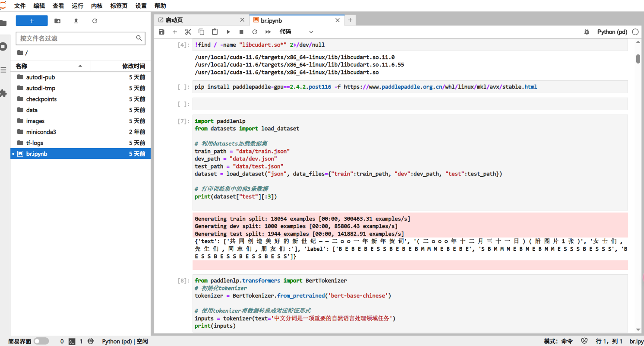Open the 帮助 menu
Image resolution: width=644 pixels, height=346 pixels.
pyautogui.click(x=160, y=6)
